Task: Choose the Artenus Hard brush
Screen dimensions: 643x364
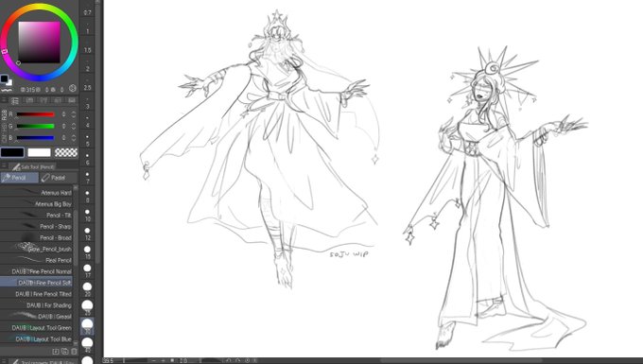Action: (x=36, y=192)
